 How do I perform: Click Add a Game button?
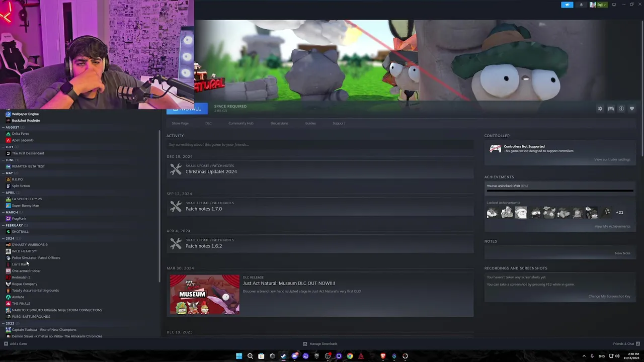coord(16,344)
